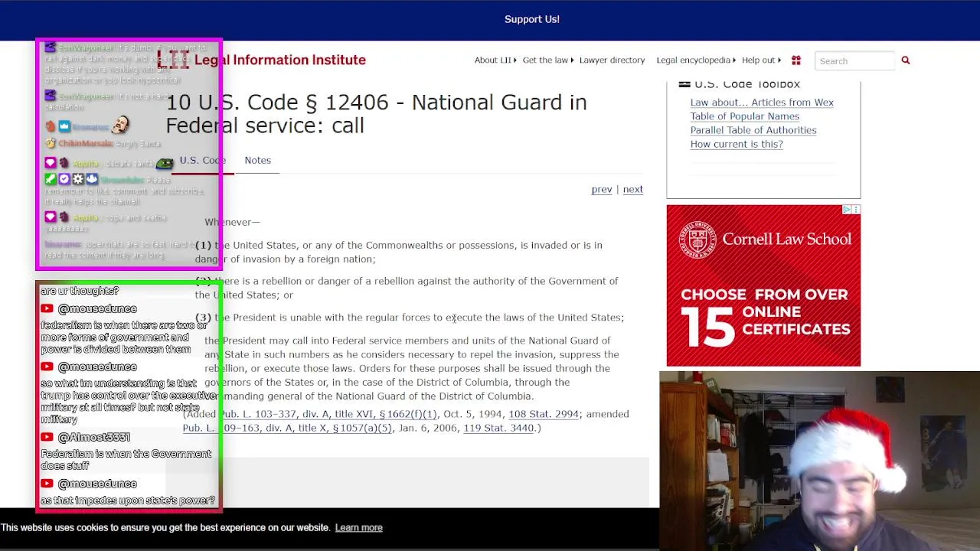Open the Help out dropdown
Screen dimensions: 980x551
pos(761,60)
